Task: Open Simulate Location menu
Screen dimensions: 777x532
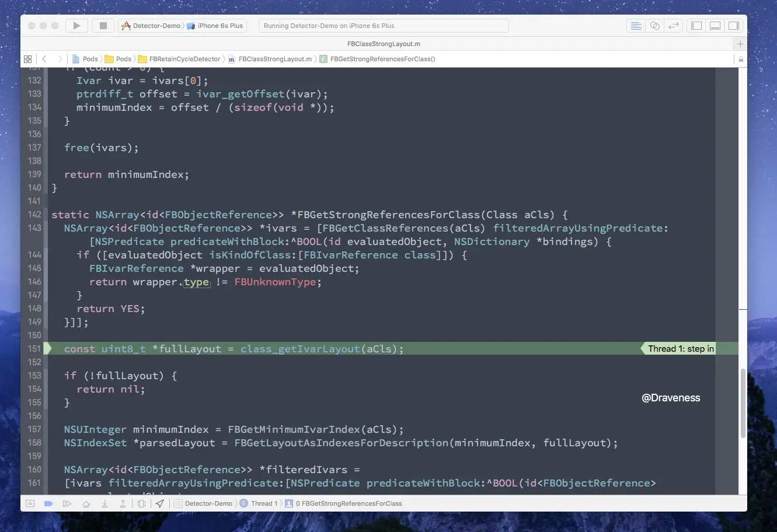Action: click(x=159, y=503)
